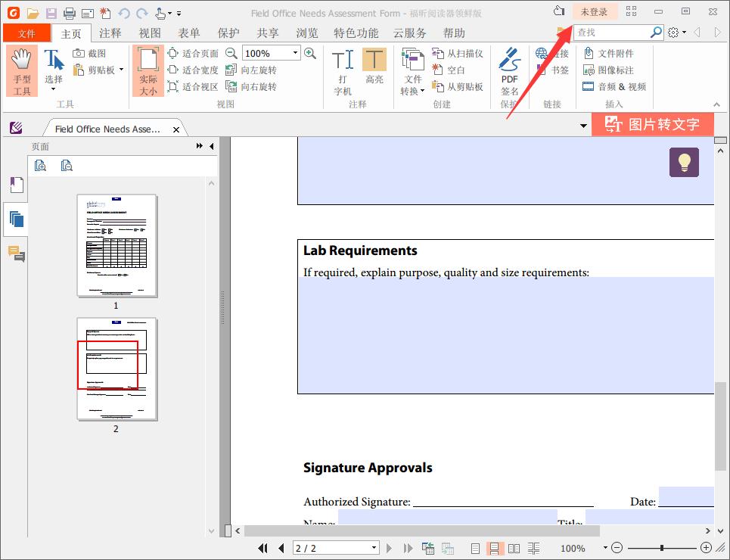Expand the Clipboard (剪贴板) dropdown
The width and height of the screenshot is (730, 560).
pyautogui.click(x=121, y=70)
